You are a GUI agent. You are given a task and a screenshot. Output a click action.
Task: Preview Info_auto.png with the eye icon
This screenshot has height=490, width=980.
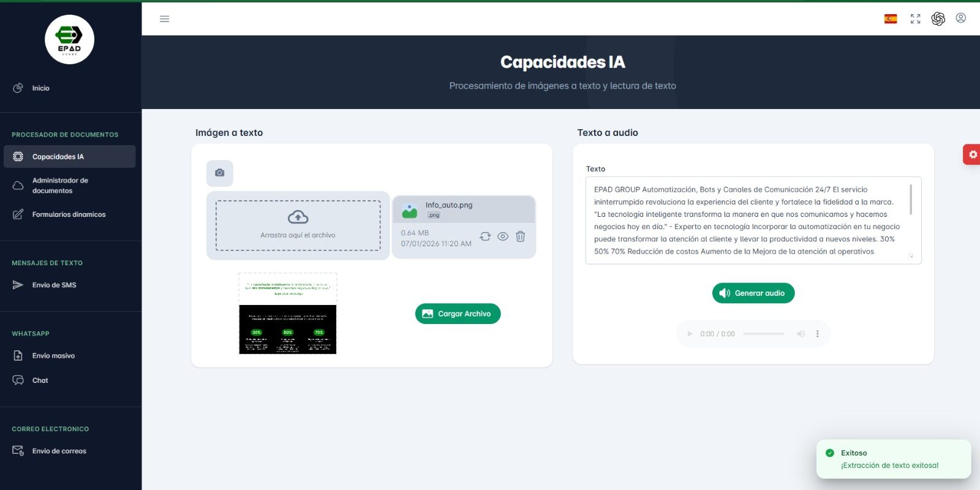tap(503, 236)
